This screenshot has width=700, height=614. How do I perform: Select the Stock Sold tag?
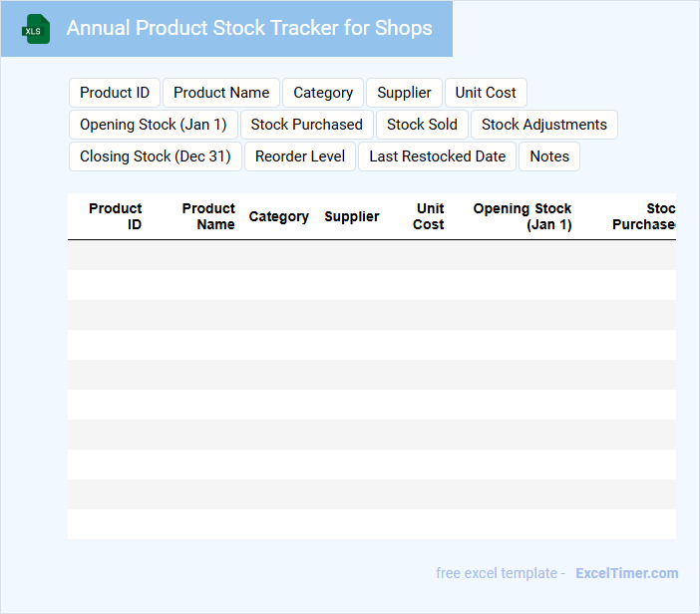422,125
